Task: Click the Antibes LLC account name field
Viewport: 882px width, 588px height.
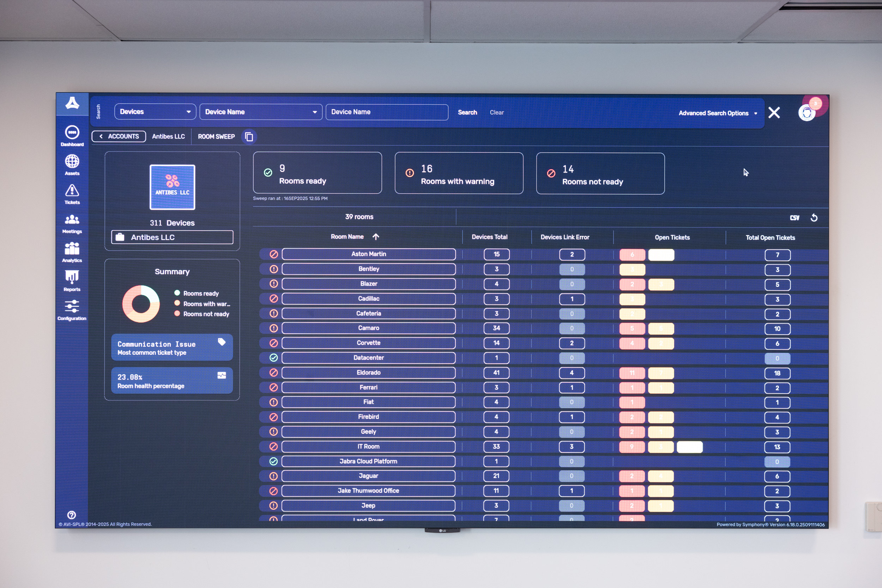Action: [x=173, y=237]
